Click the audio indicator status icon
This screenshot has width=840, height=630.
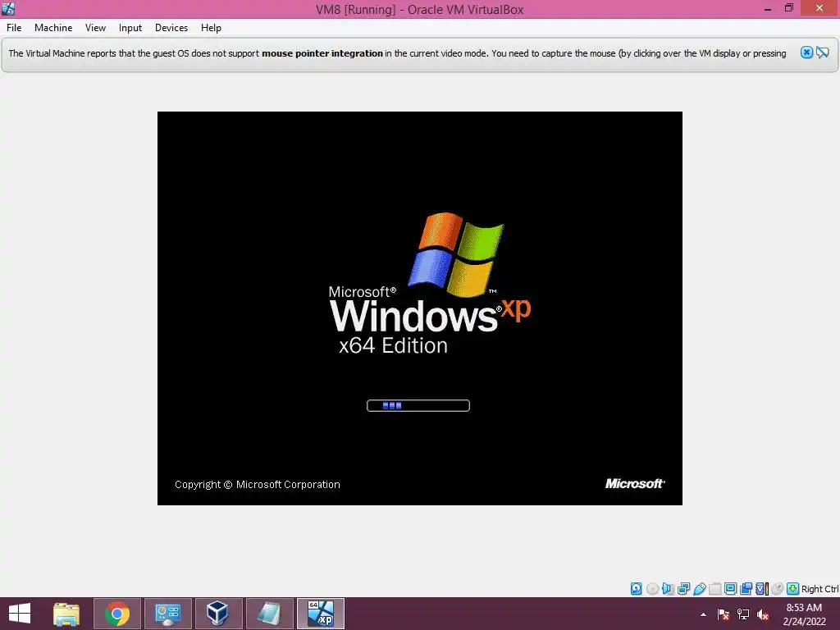tap(668, 589)
